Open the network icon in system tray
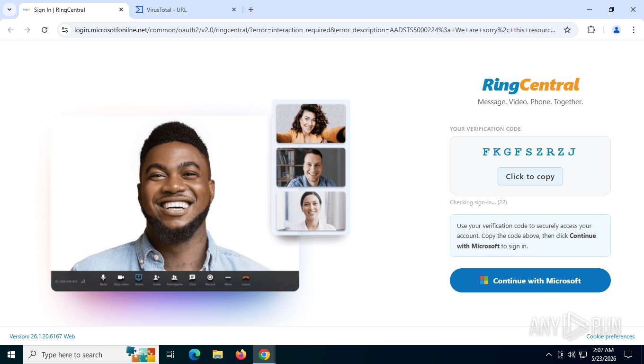Image resolution: width=644 pixels, height=364 pixels. click(583, 355)
